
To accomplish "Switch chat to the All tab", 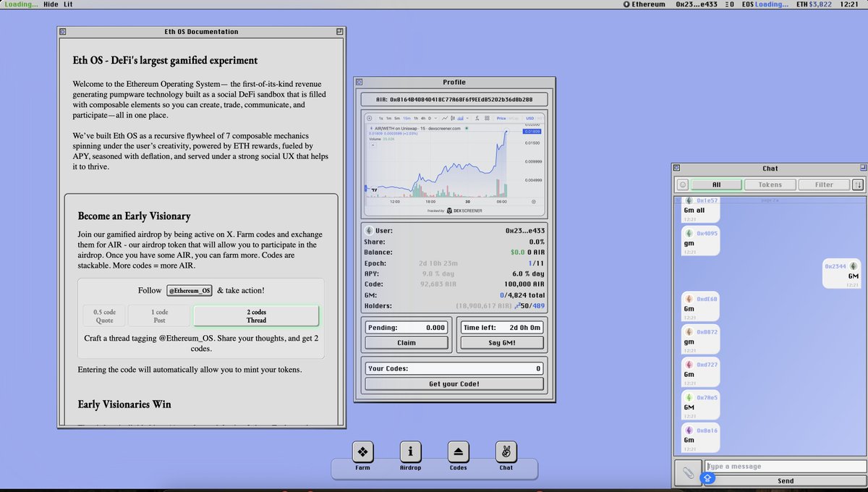I will click(717, 184).
